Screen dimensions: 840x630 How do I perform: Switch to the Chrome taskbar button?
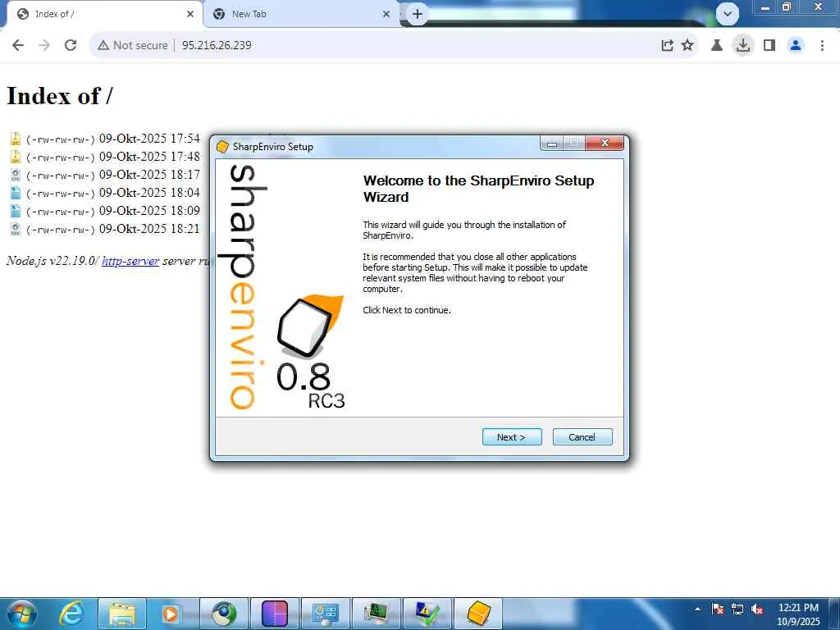click(x=224, y=614)
